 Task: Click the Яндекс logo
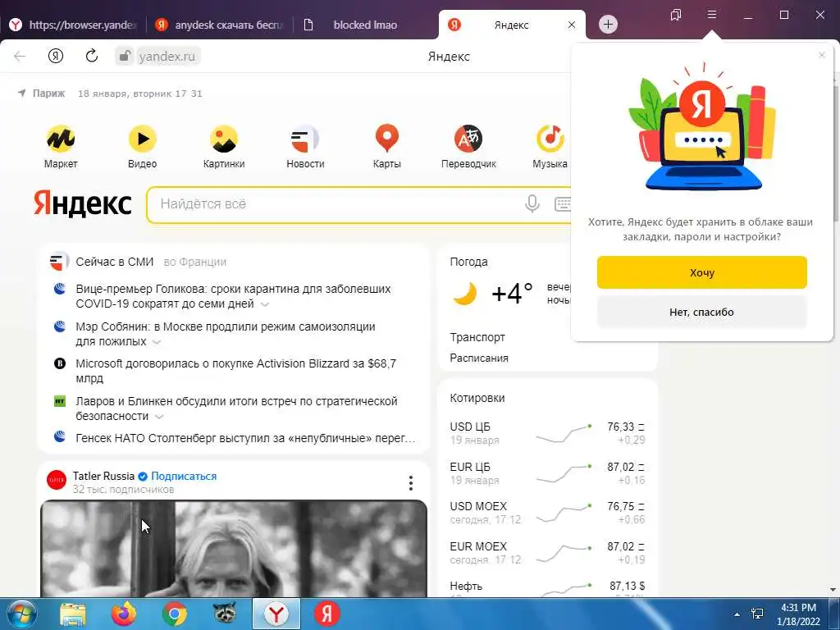pos(82,203)
